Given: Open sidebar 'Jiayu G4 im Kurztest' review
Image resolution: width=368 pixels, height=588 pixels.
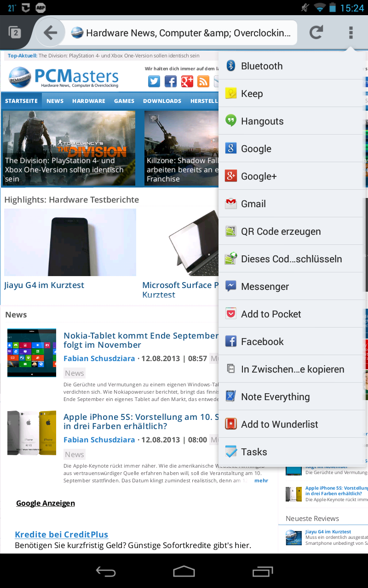Looking at the screenshot, I should pos(328,531).
